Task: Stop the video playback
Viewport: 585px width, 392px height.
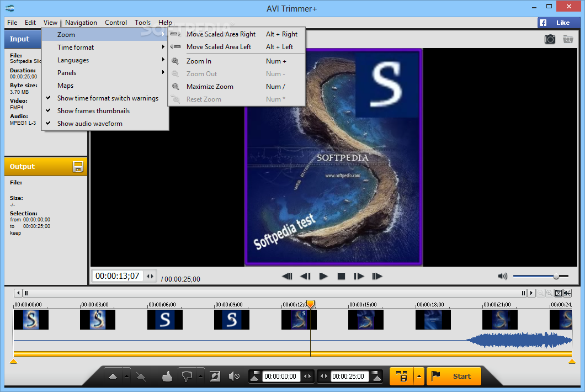Action: pos(341,276)
